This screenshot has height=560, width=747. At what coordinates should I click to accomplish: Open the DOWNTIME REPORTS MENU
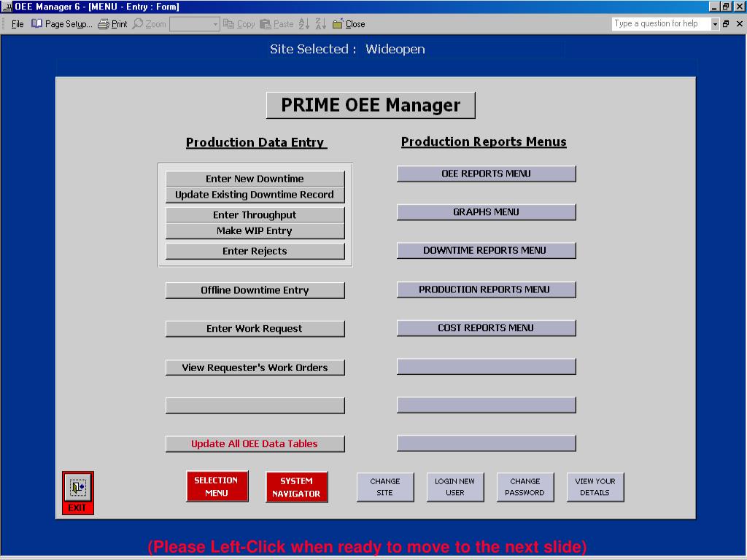[487, 251]
